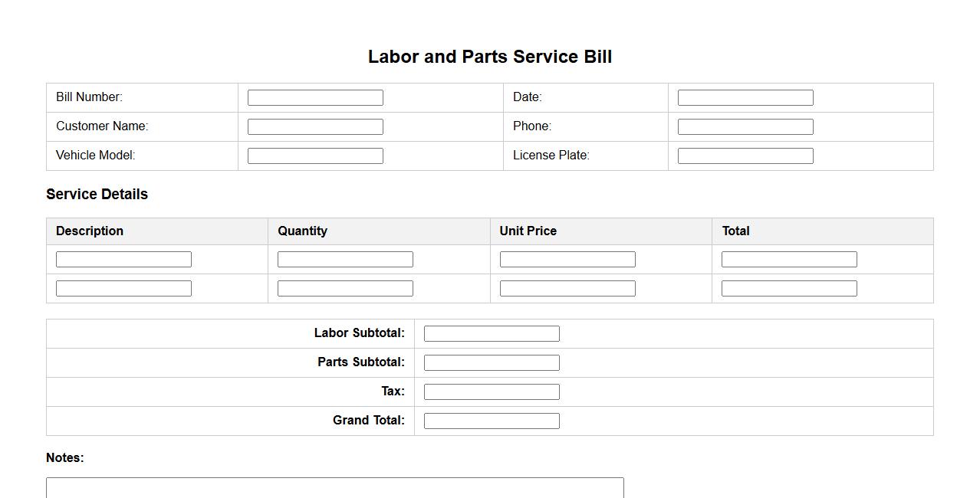Click second row Total field

789,289
